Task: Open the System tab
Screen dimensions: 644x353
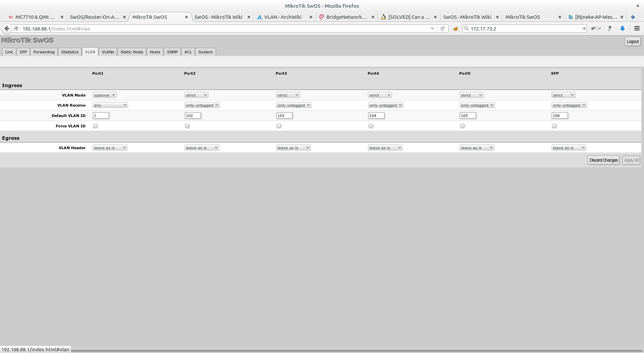Action: click(205, 52)
